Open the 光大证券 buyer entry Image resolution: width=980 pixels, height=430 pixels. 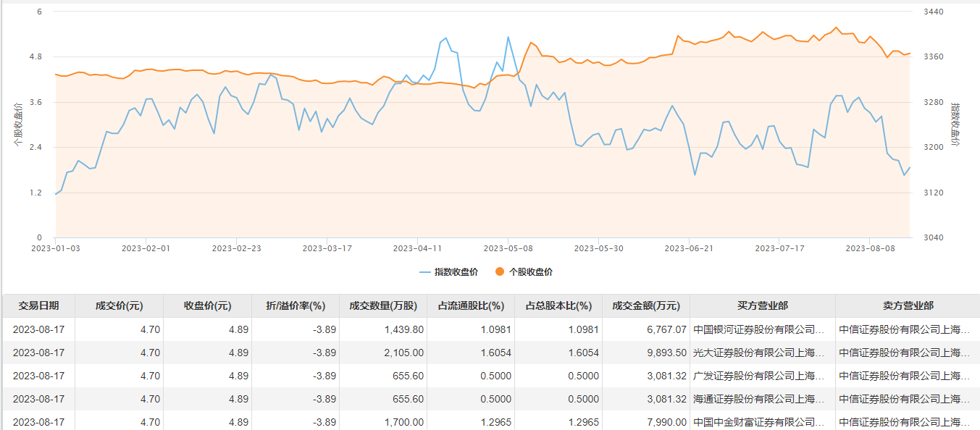click(x=758, y=353)
